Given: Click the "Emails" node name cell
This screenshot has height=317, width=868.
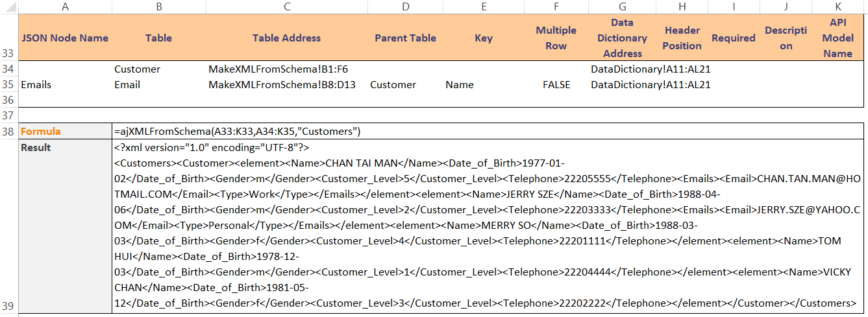Looking at the screenshot, I should 36,85.
